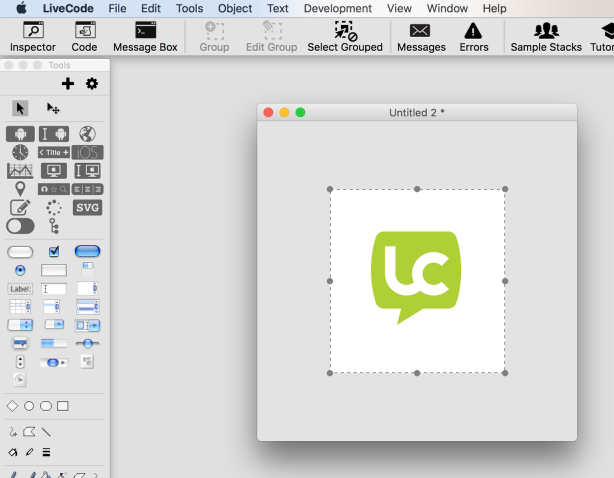The height and width of the screenshot is (478, 614).
Task: Select the radio button control
Action: point(20,270)
